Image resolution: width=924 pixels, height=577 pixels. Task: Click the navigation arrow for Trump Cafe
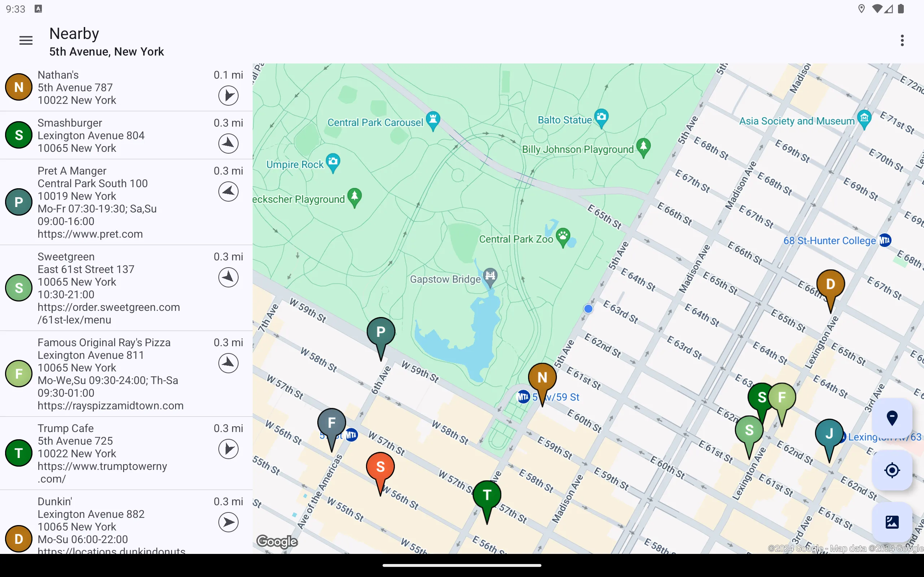[x=228, y=449]
